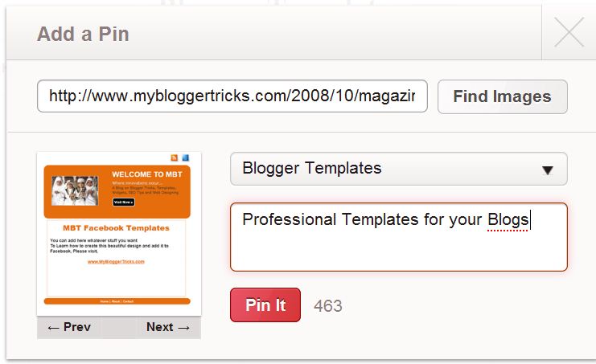Close the Add a Pin dialog
Screen dimensions: 596x364
(569, 32)
